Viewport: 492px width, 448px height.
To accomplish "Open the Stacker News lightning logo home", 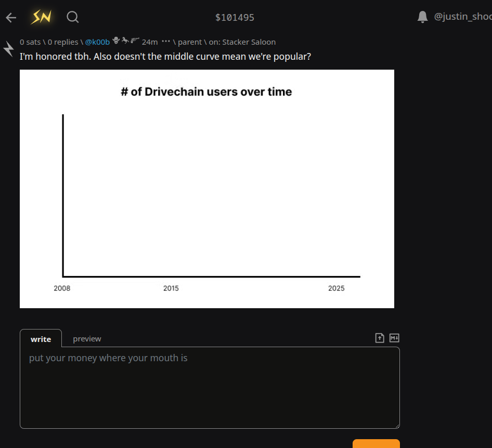I will tap(41, 18).
